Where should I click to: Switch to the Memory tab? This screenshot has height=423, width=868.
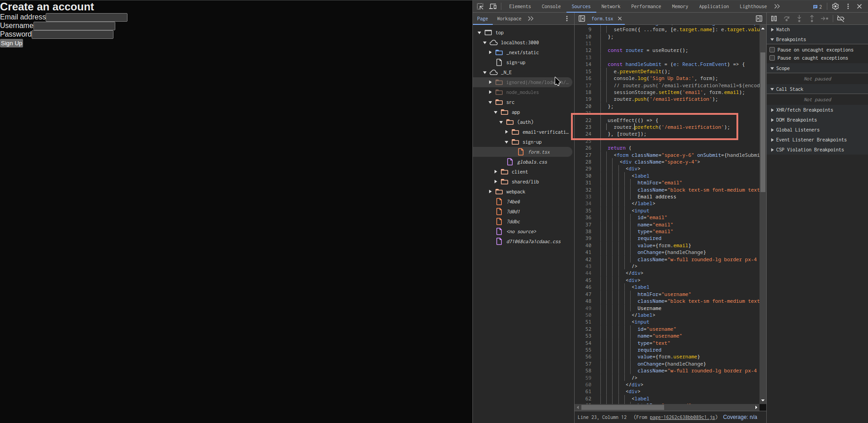click(x=680, y=6)
